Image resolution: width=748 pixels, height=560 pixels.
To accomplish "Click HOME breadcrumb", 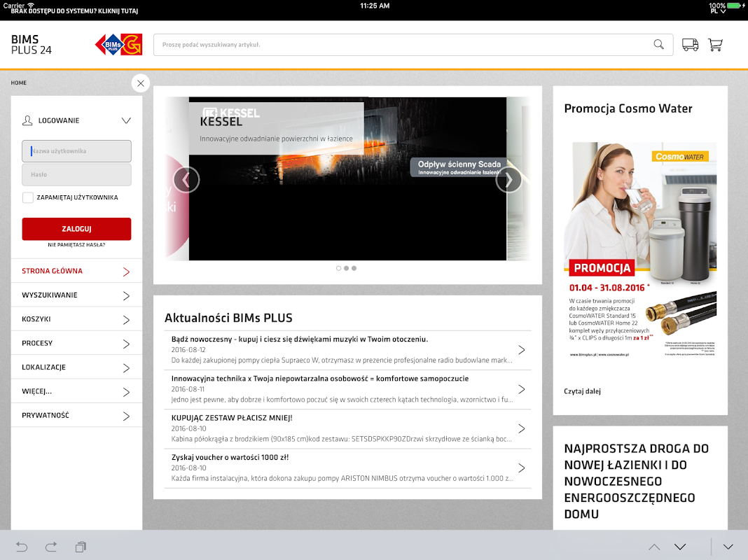I will pyautogui.click(x=19, y=83).
